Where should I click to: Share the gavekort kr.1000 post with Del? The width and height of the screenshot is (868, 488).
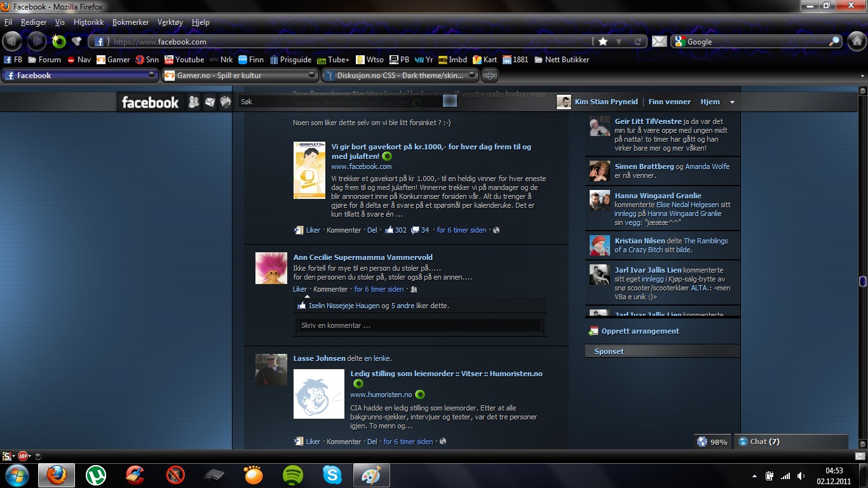(x=372, y=230)
